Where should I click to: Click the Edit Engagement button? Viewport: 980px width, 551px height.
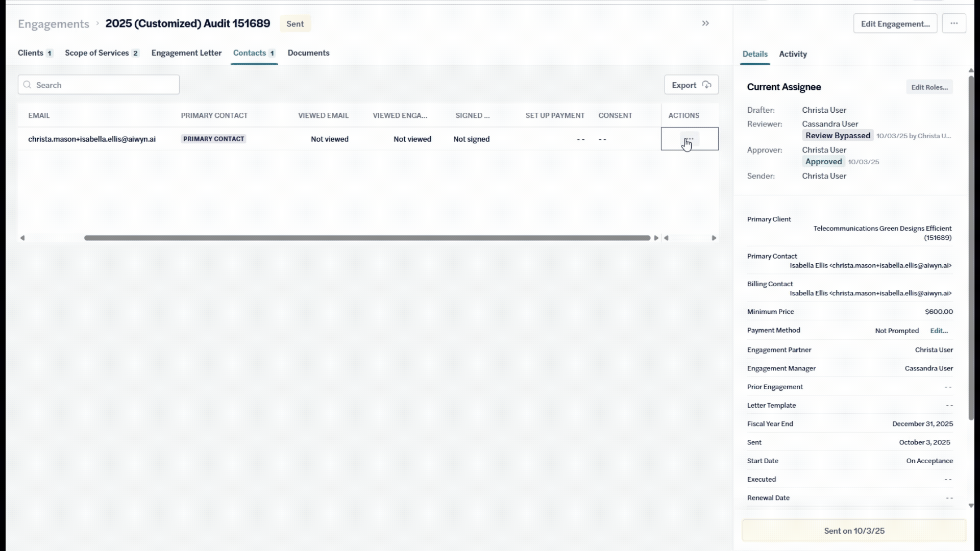[895, 23]
